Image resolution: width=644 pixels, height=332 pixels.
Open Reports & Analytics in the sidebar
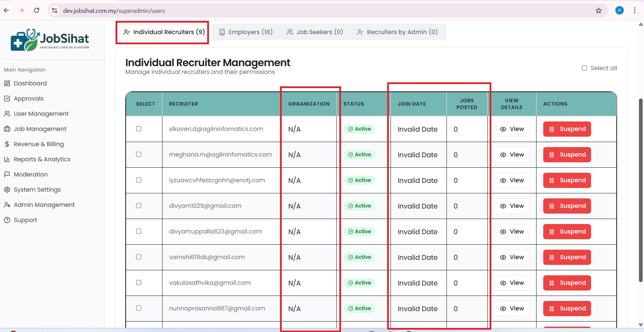point(42,159)
